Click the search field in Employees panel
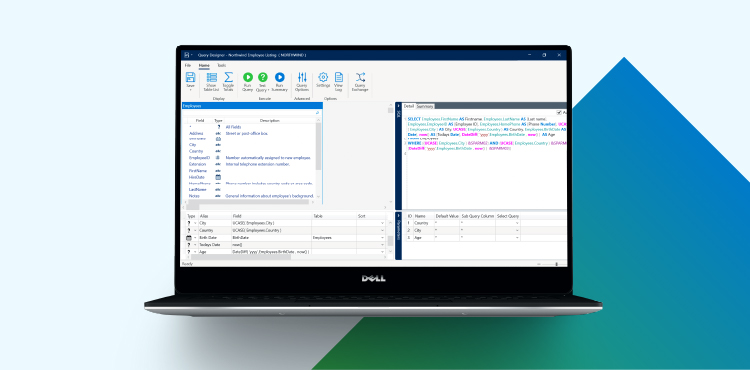 pyautogui.click(x=249, y=113)
